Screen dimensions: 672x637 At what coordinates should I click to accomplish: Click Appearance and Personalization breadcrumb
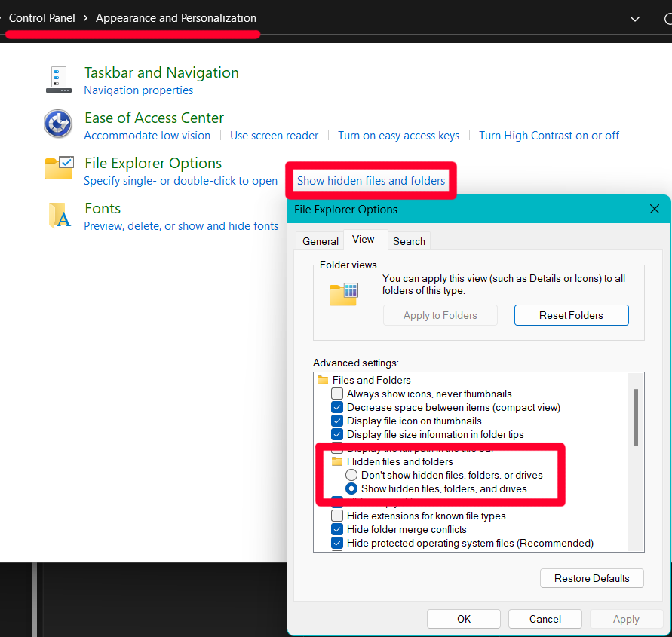coord(176,18)
